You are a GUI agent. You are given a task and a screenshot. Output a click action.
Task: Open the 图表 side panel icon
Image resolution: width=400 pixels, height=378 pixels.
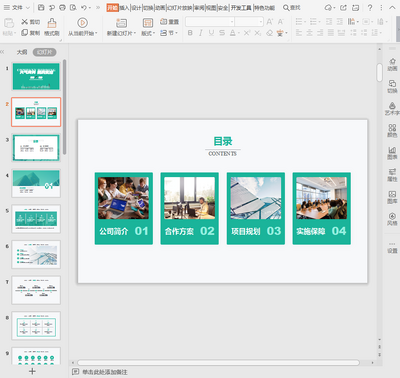tap(392, 153)
